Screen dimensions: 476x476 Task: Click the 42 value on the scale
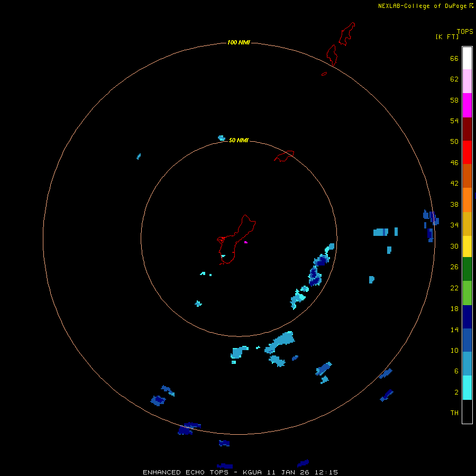point(454,184)
